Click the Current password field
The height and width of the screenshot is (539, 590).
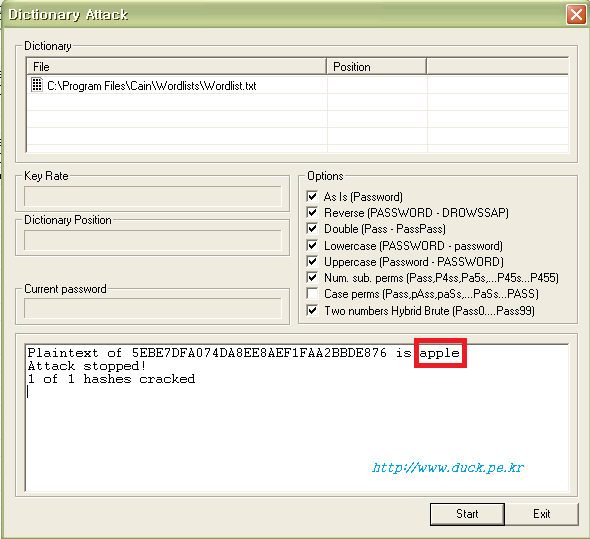pyautogui.click(x=153, y=309)
